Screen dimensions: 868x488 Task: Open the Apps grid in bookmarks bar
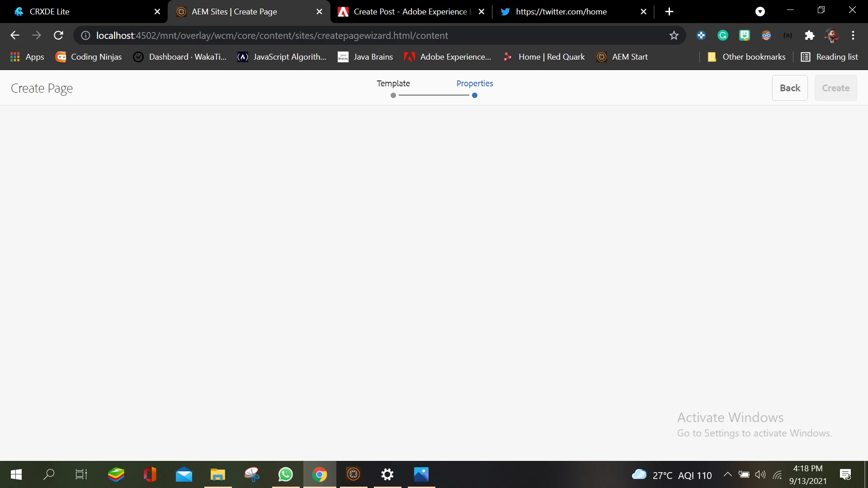point(27,57)
